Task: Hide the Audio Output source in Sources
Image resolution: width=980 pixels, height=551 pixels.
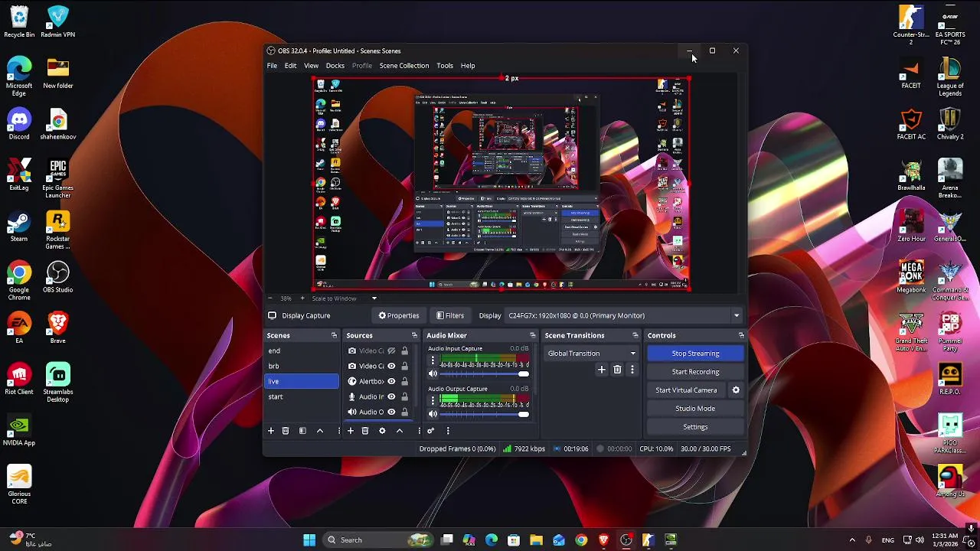Action: [391, 412]
